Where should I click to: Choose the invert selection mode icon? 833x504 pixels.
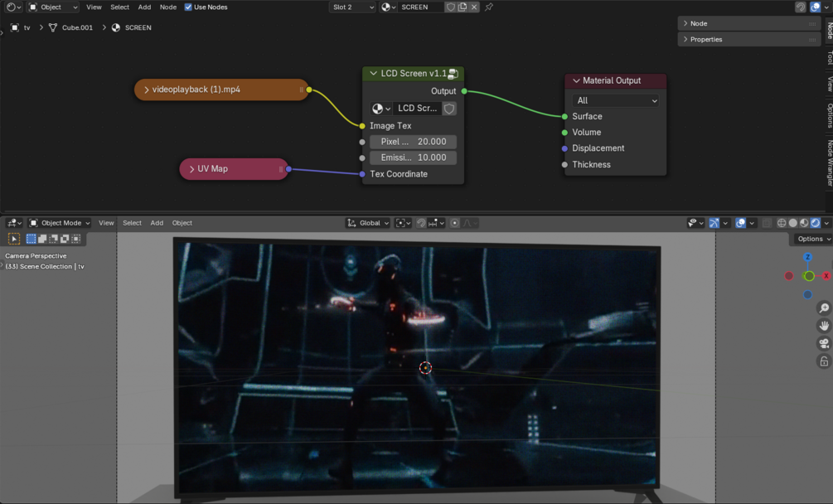pos(65,239)
